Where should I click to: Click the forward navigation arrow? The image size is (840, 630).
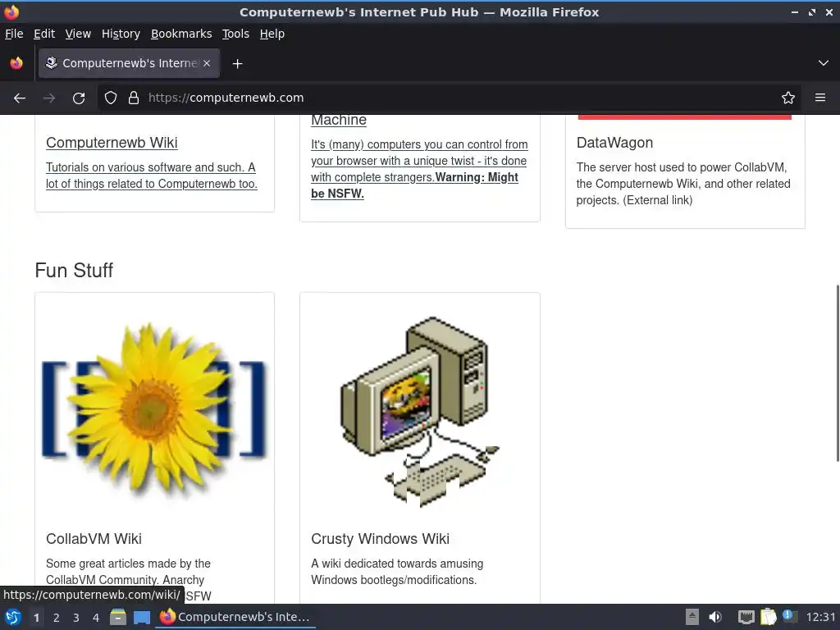(x=49, y=98)
